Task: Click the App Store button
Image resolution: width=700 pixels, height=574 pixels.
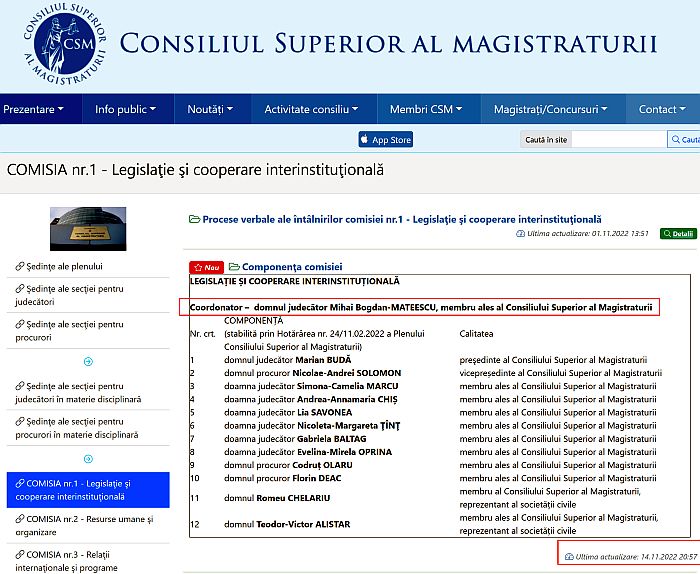Action: click(x=386, y=140)
